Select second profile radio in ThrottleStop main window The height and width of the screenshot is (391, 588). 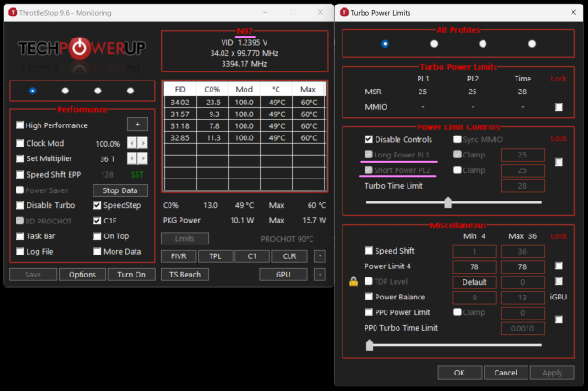65,91
